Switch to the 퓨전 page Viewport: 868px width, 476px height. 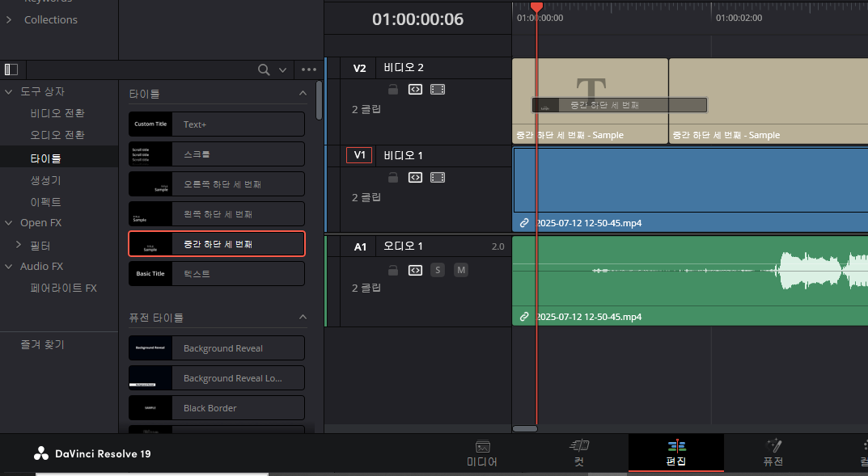(773, 454)
